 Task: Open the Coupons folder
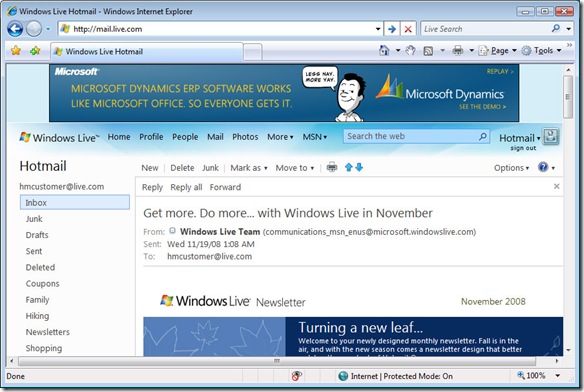pyautogui.click(x=42, y=284)
